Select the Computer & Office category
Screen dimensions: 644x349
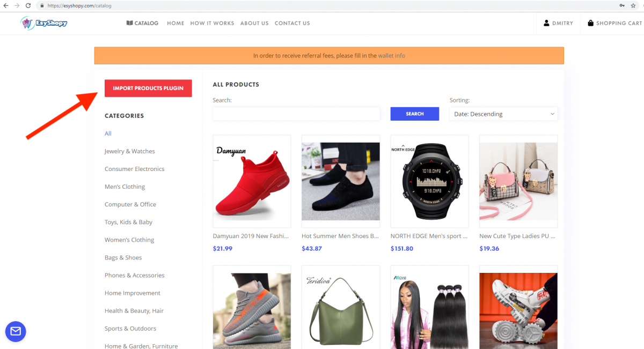coord(130,204)
